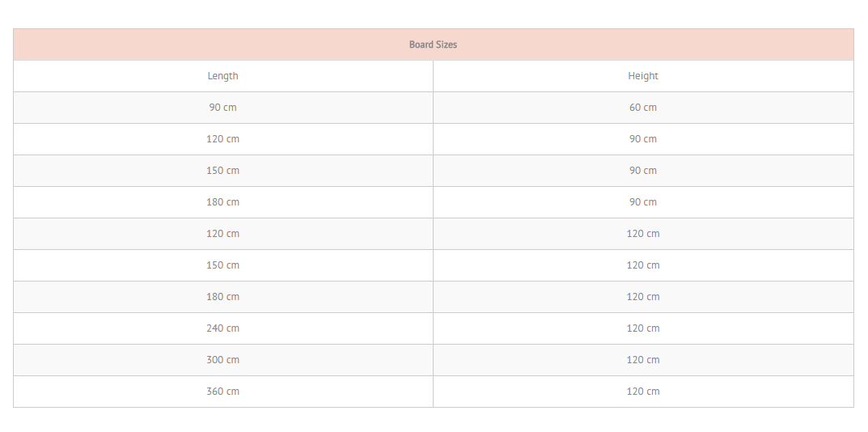868x432 pixels.
Task: Click 90 cm height beside 180 cm
Action: [x=643, y=202]
